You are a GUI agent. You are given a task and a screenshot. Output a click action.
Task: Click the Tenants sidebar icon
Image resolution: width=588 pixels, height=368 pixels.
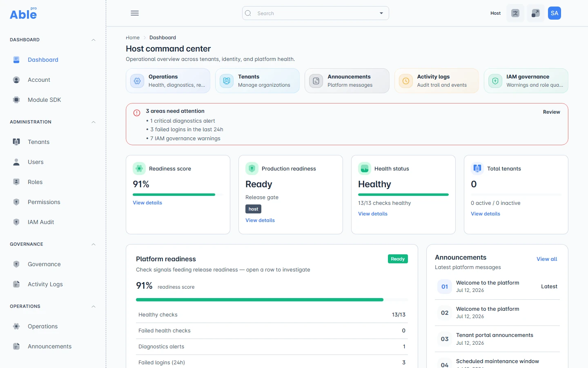pos(16,142)
